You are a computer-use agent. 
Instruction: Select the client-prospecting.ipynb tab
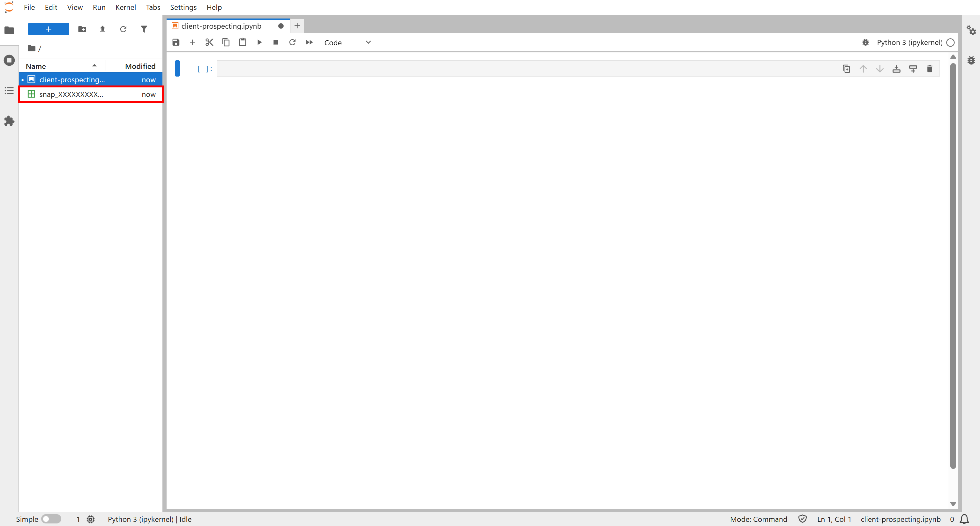(x=222, y=26)
